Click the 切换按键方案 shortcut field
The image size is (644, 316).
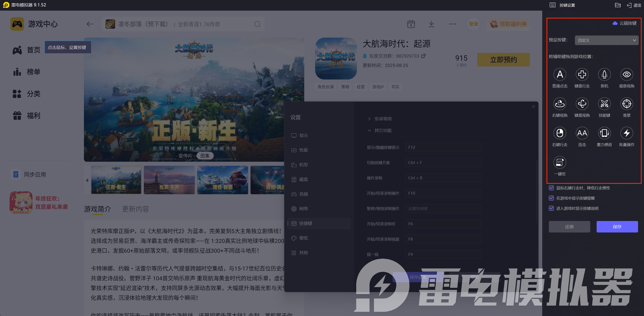click(443, 163)
